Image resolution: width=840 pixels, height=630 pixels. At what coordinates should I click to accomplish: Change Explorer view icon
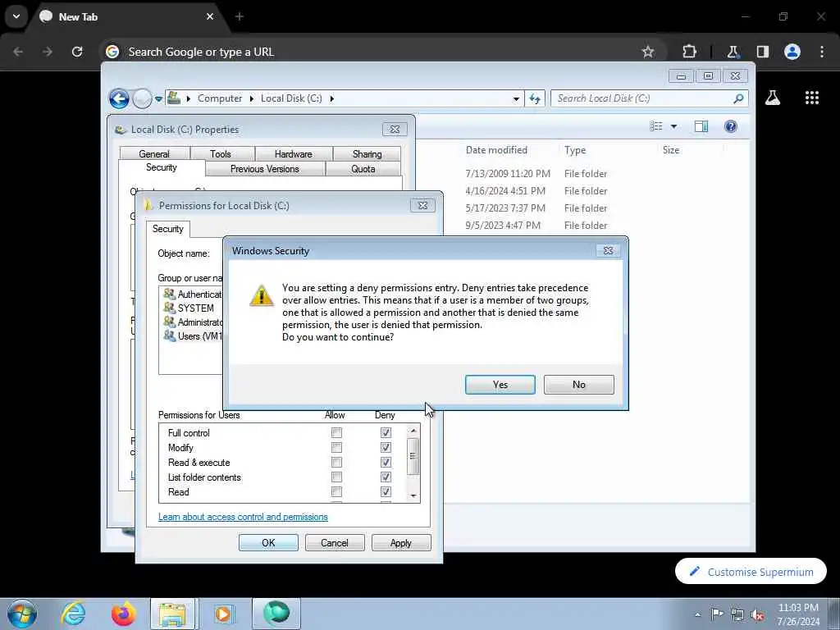pyautogui.click(x=656, y=126)
